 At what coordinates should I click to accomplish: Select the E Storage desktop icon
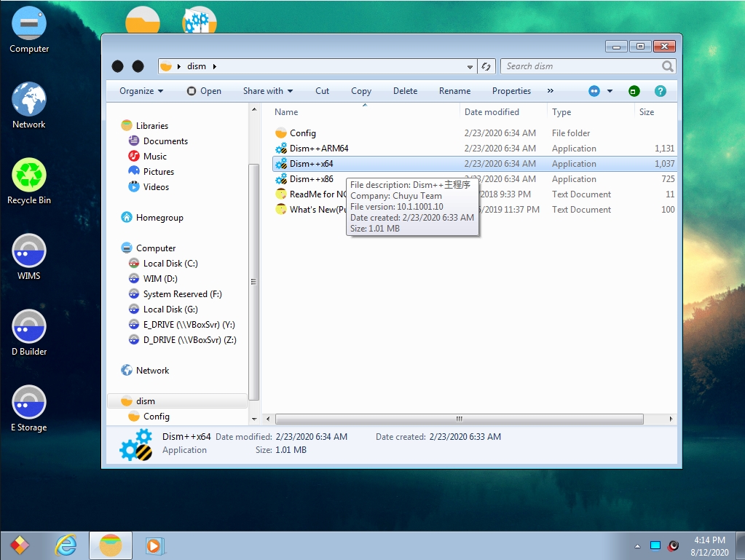tap(29, 409)
